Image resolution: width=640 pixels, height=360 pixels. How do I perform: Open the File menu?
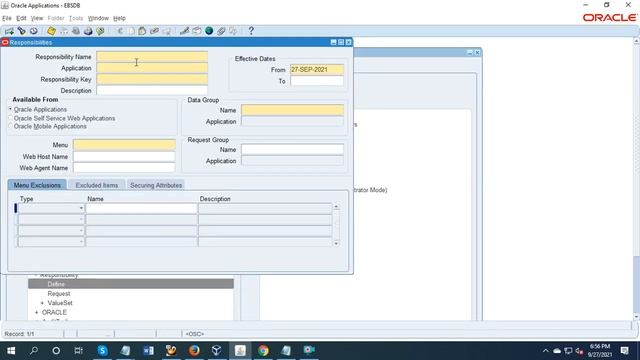tap(7, 18)
